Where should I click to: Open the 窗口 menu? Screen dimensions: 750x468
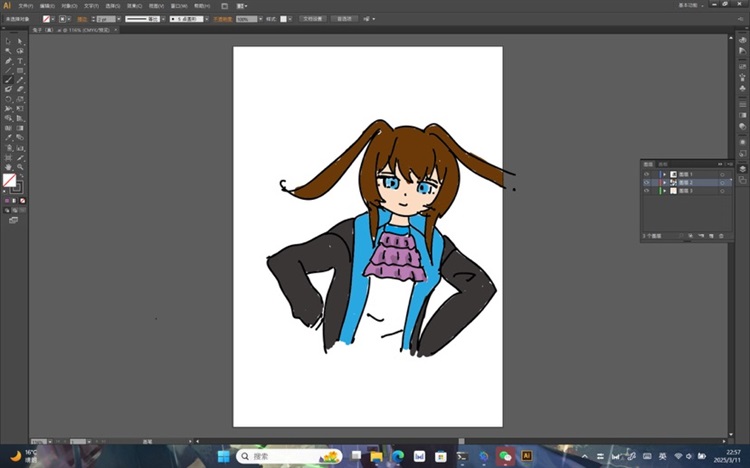(176, 5)
